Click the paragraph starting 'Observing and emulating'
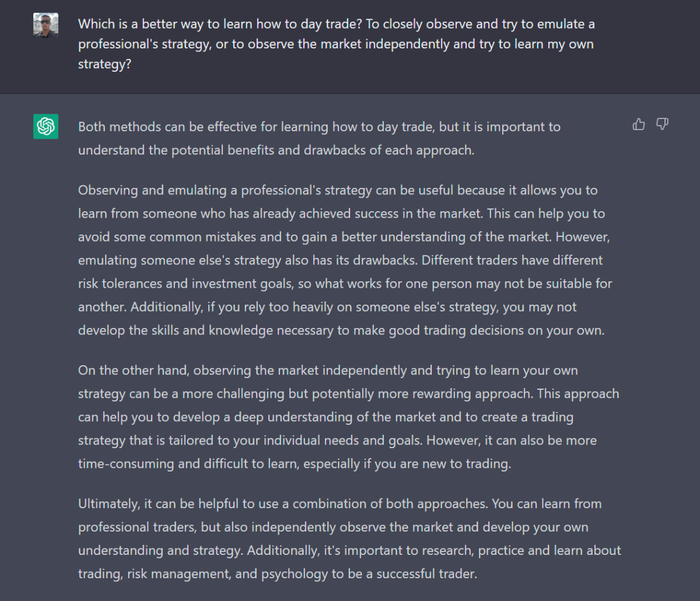 coord(345,260)
